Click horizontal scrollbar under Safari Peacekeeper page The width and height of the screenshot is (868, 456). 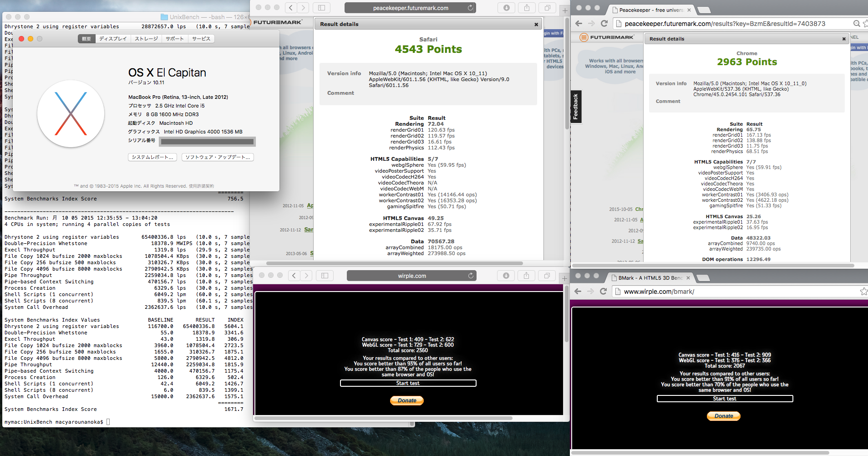pyautogui.click(x=394, y=263)
